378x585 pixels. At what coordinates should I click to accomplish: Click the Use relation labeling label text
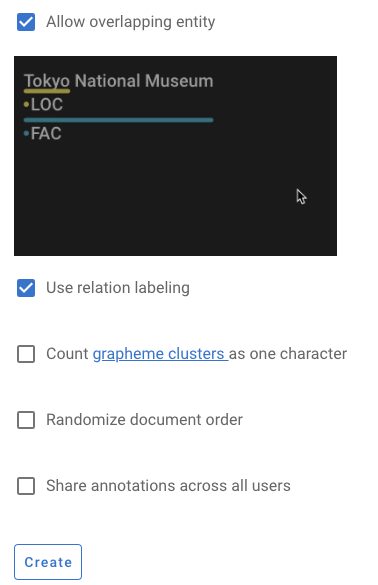click(118, 288)
